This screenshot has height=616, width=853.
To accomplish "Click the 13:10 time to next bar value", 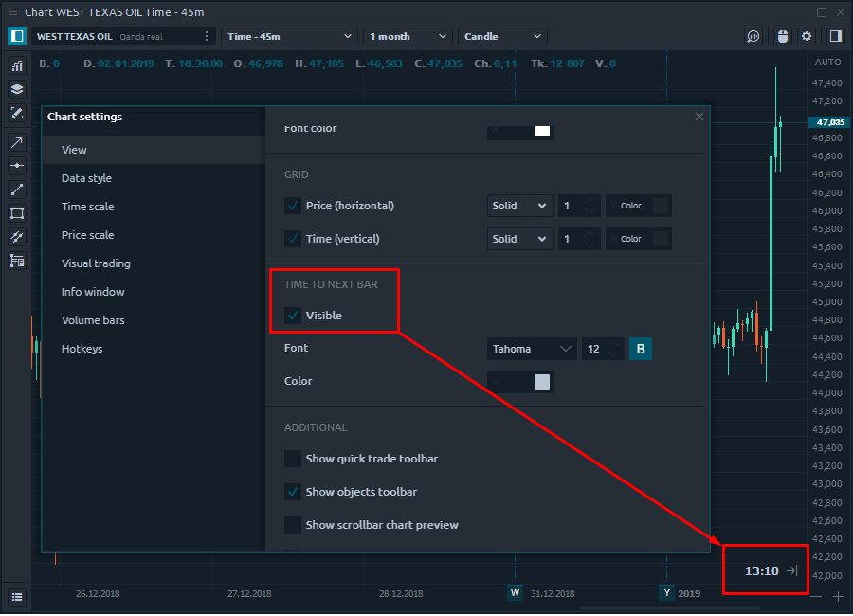I will pyautogui.click(x=762, y=571).
